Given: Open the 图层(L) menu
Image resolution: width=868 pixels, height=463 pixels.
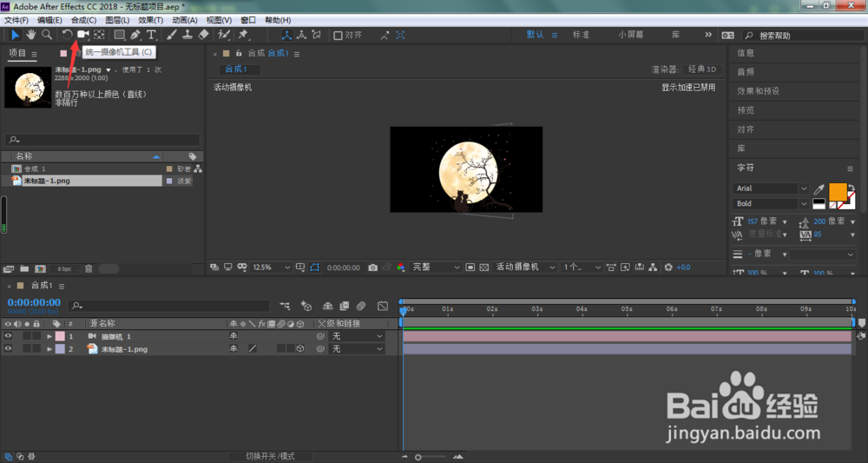Looking at the screenshot, I should point(117,20).
